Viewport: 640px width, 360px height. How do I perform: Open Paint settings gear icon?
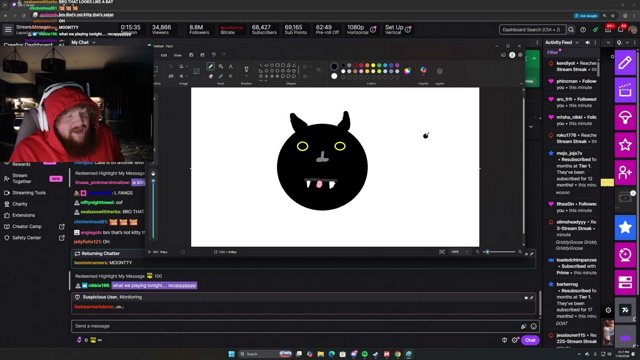coord(520,55)
